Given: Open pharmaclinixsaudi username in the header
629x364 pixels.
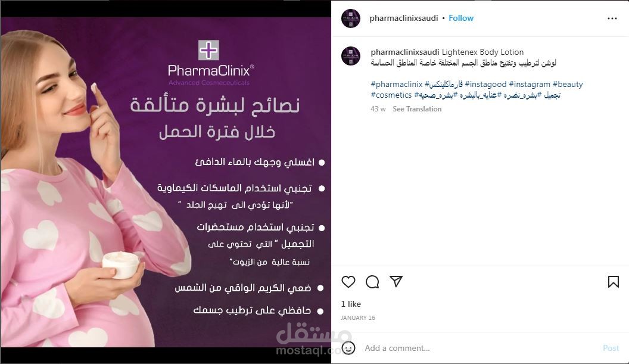Looking at the screenshot, I should [x=404, y=18].
